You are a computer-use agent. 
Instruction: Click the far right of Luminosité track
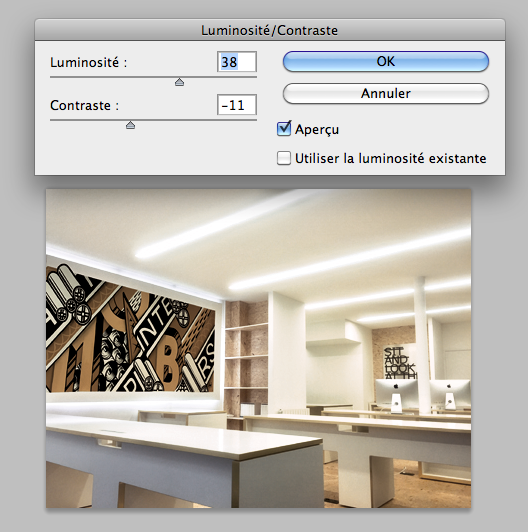tap(254, 77)
